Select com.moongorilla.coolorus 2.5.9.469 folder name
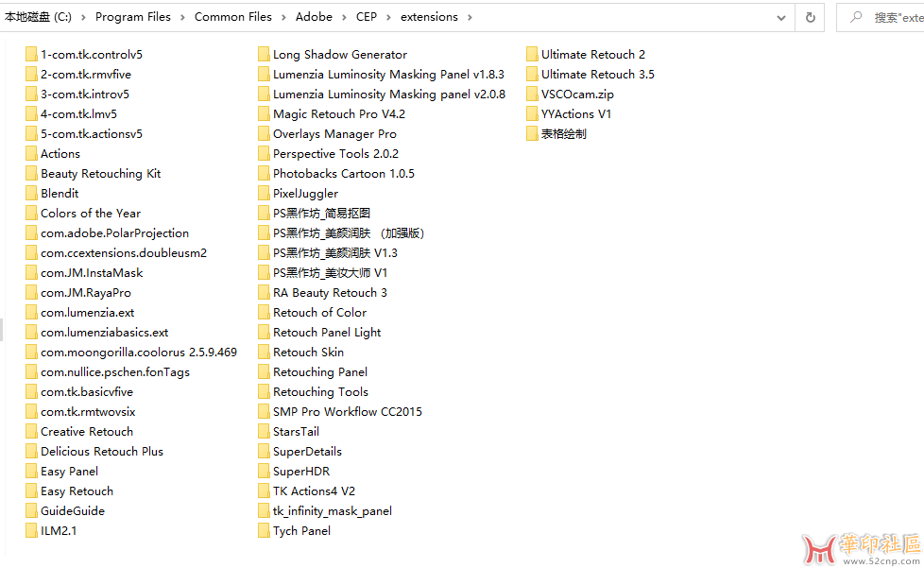Viewport: 924px width, 568px height. pos(139,353)
